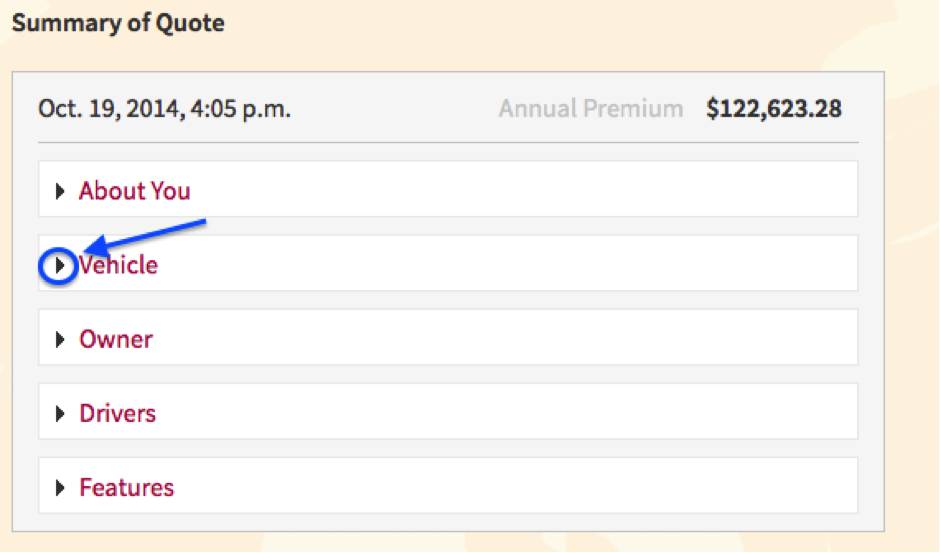Expand the Drivers disclosure triangle
The height and width of the screenshot is (553, 940).
point(61,414)
